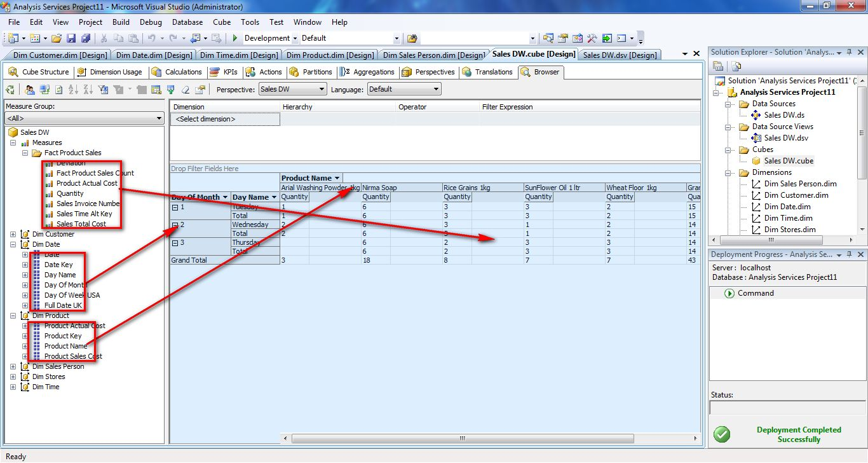Click the Properties icon in Solution Explorer toolbar
The image size is (868, 463).
719,66
